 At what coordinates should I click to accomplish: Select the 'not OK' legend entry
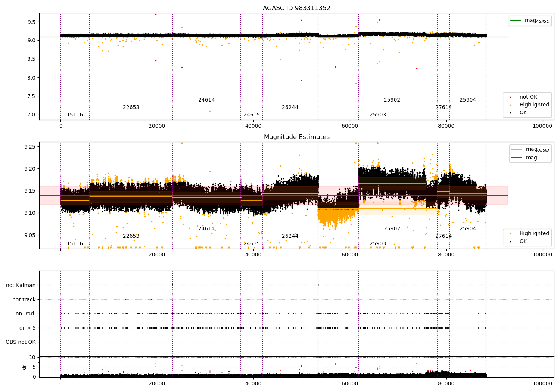[528, 97]
